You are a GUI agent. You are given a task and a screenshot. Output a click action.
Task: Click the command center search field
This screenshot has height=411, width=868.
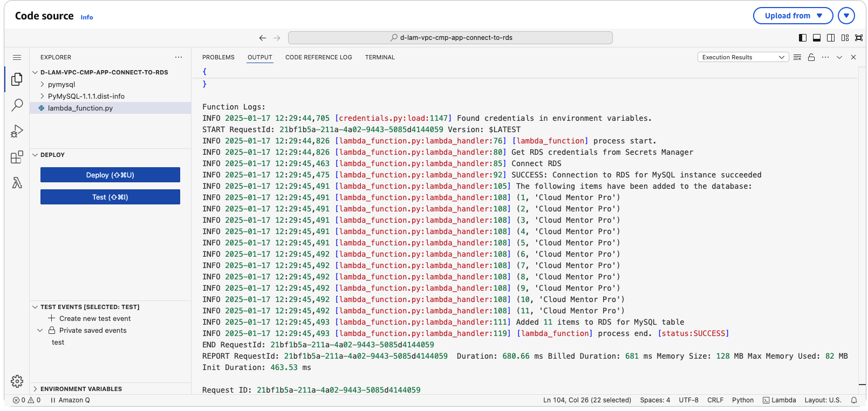click(450, 38)
